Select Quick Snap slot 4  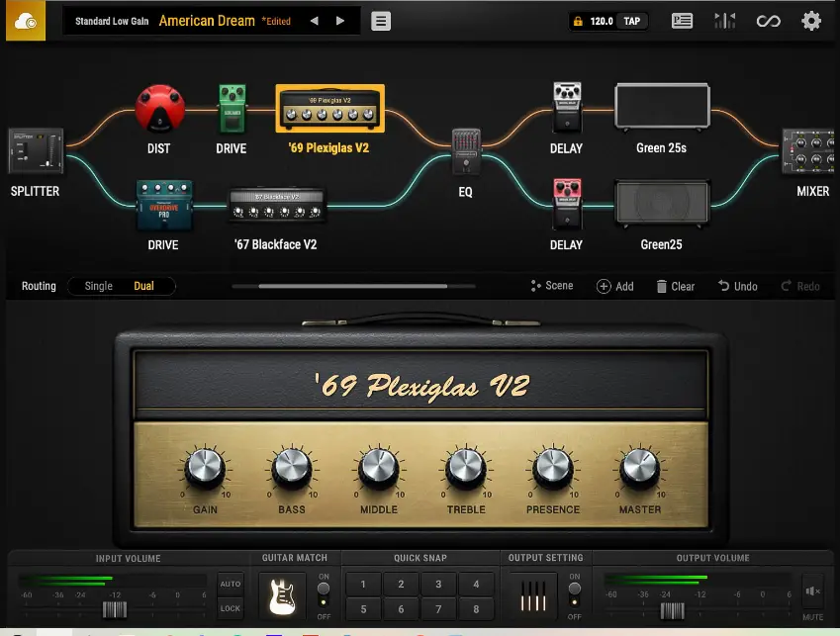coord(476,584)
